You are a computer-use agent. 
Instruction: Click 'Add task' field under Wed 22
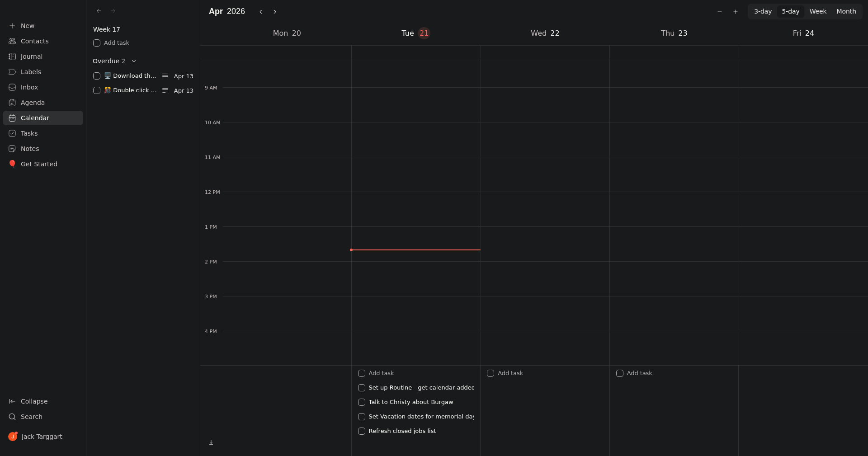pos(510,373)
